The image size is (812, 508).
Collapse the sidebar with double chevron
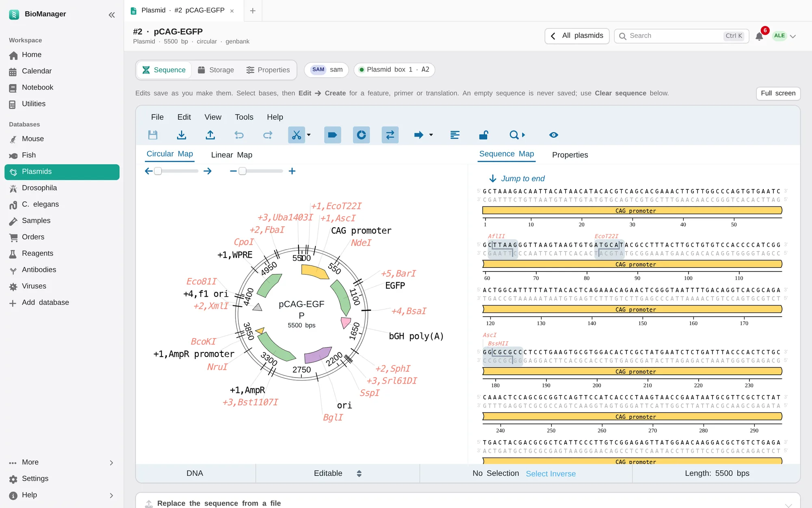pyautogui.click(x=112, y=15)
